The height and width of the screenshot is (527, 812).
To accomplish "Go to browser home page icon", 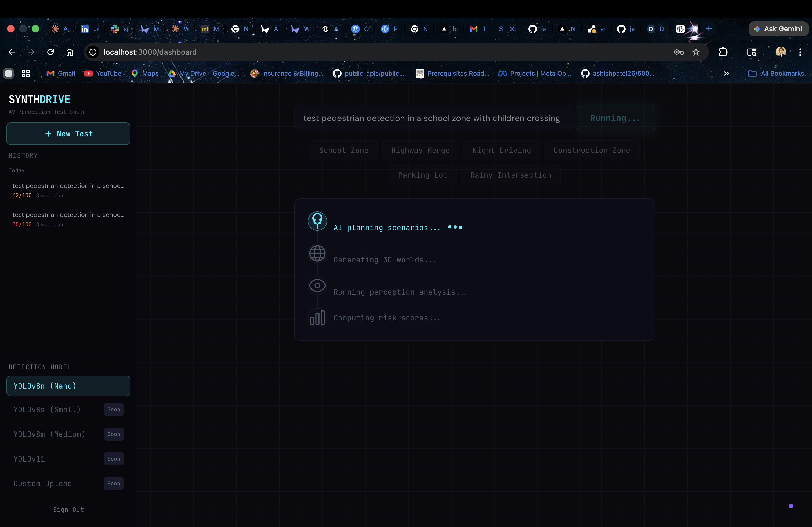I will point(70,52).
